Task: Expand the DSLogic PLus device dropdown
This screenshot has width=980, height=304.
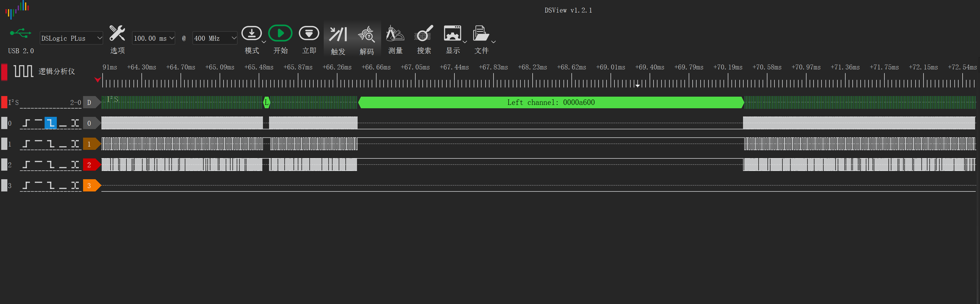Action: click(71, 38)
